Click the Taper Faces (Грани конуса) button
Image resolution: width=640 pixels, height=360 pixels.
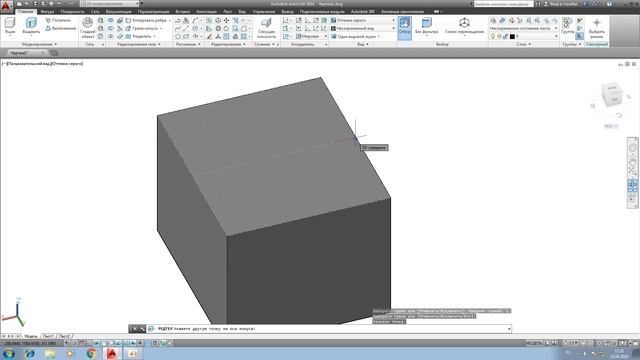point(144,28)
